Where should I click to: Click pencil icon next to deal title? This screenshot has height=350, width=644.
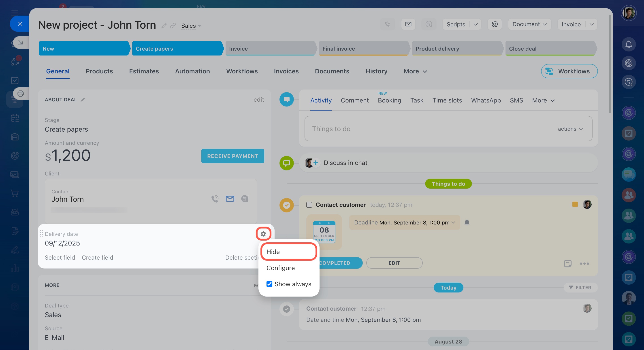point(164,26)
